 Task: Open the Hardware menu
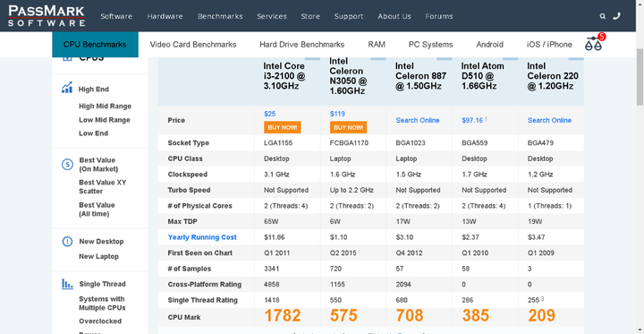165,16
